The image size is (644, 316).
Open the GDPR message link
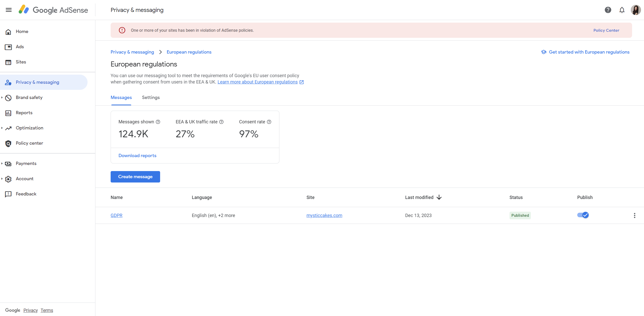[116, 215]
